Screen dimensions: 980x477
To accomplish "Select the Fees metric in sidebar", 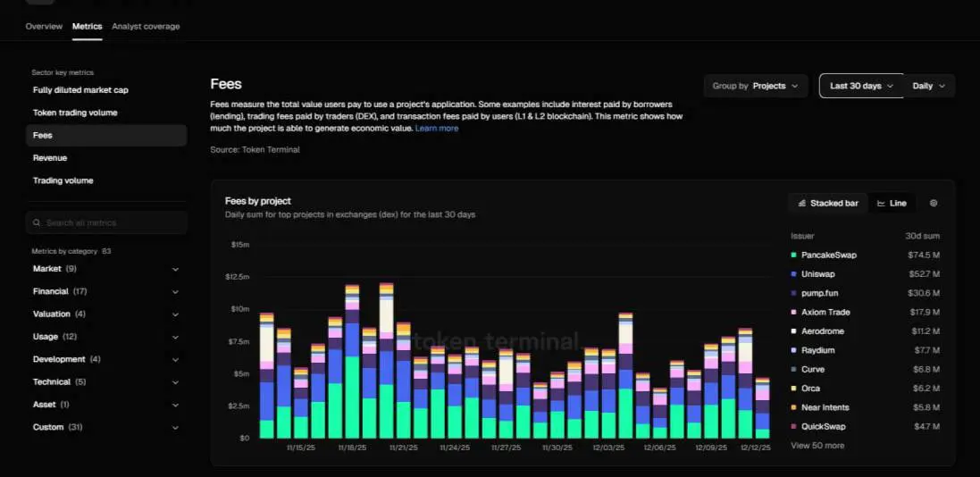I will [106, 135].
